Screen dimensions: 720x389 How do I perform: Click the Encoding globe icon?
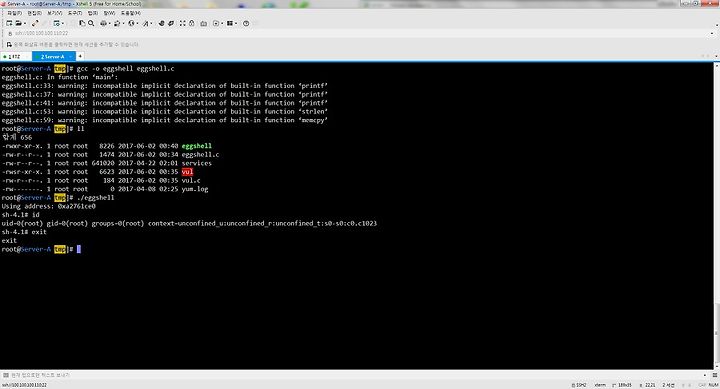pos(131,23)
